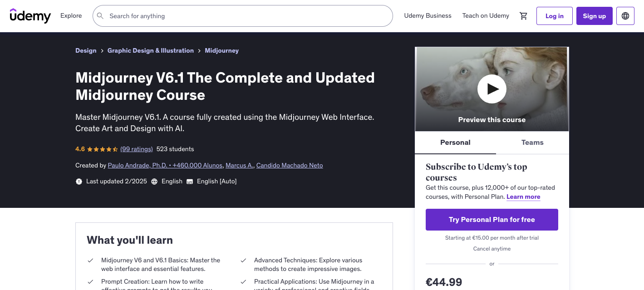
Task: Select the Personal tab
Action: 455,143
